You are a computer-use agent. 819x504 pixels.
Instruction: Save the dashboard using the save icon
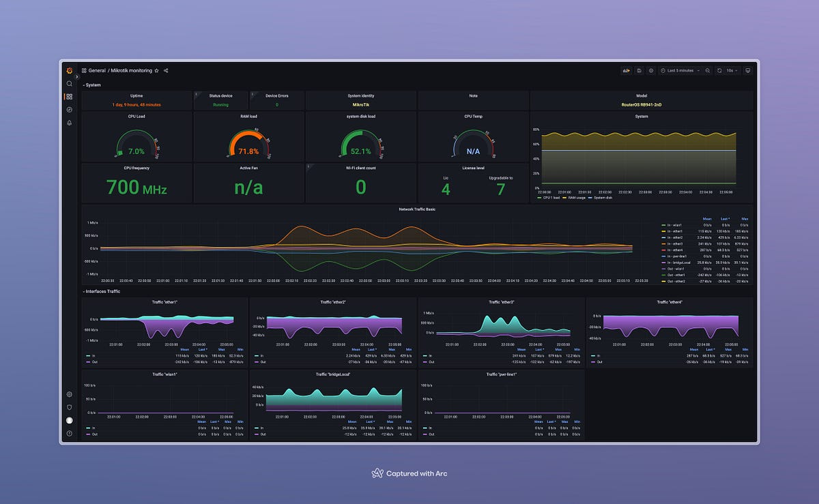coord(640,70)
